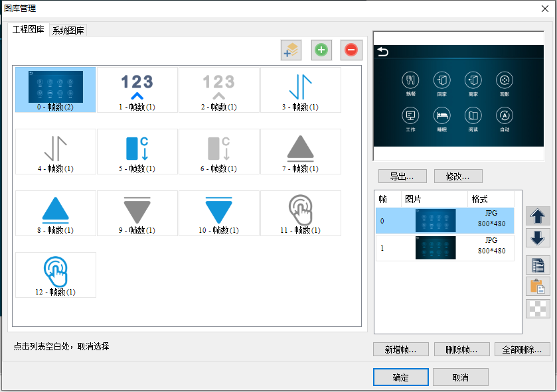Click the 图片 column header
557x392 pixels.
434,199
